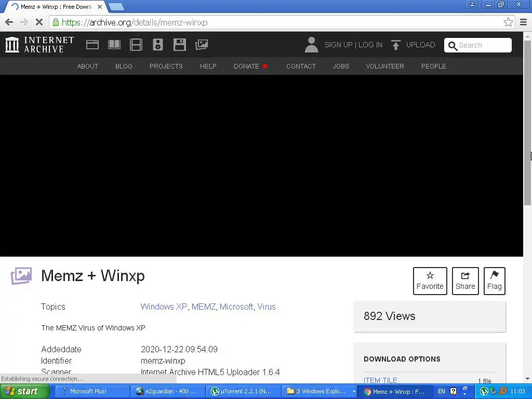Click the EN language indicator
The height and width of the screenshot is (399, 532).
[x=442, y=392]
